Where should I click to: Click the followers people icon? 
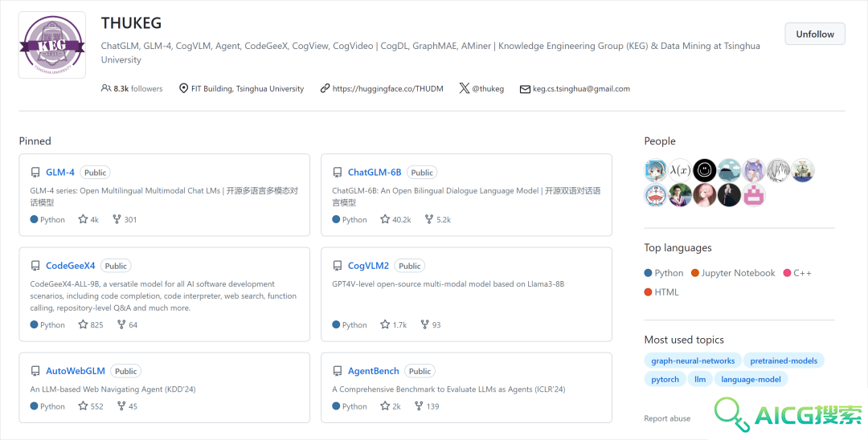coord(106,88)
